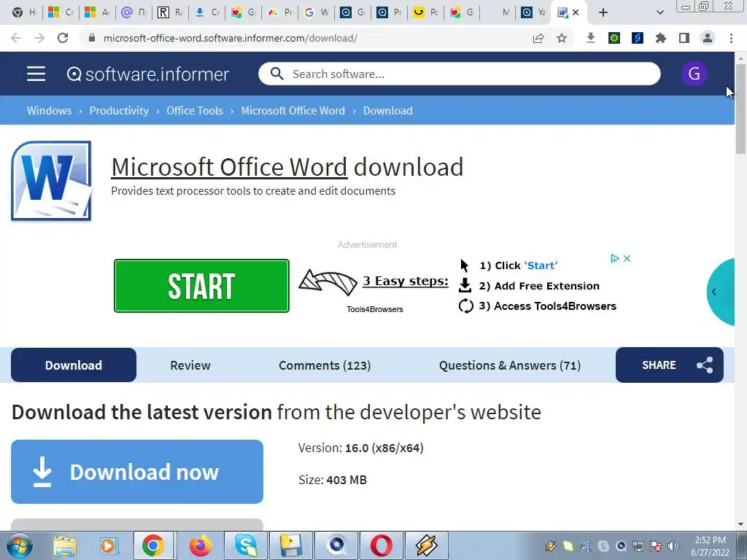Switch to the Google G tab
Screen dimensions: 747x560
click(x=316, y=12)
